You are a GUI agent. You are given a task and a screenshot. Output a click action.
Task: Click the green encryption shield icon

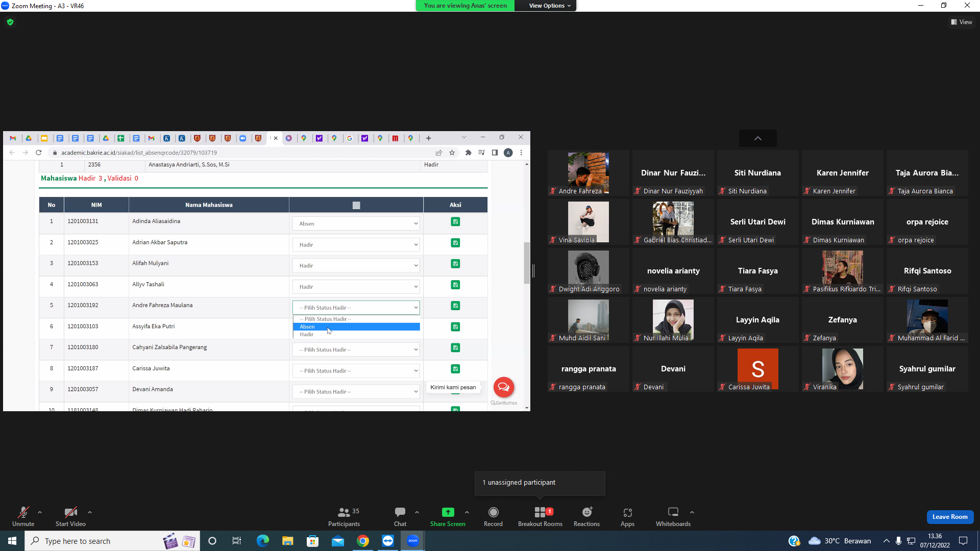tap(10, 22)
